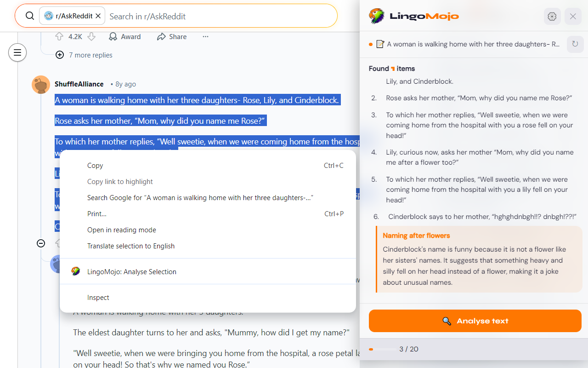Remove the r/AskReddit search filter chip
This screenshot has width=588, height=368.
(98, 16)
